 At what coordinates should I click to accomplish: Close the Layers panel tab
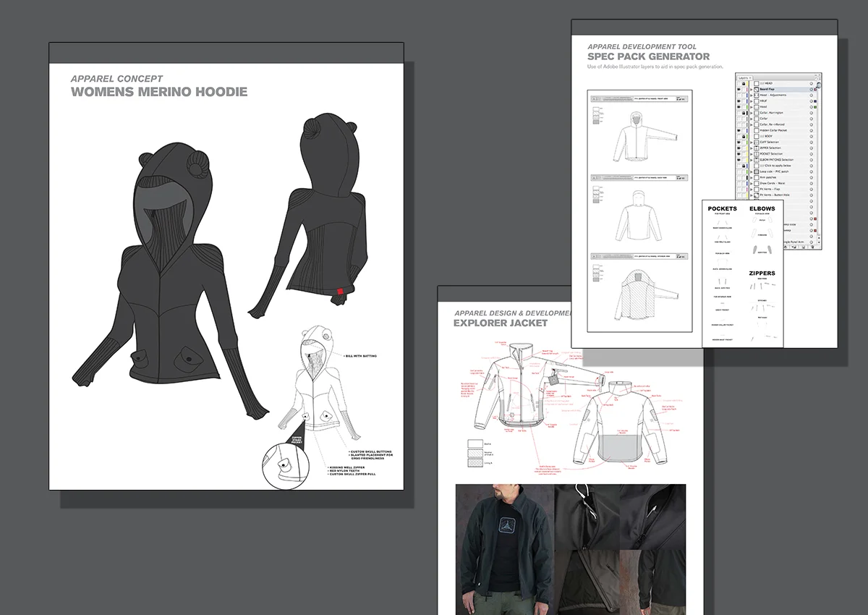tap(751, 77)
